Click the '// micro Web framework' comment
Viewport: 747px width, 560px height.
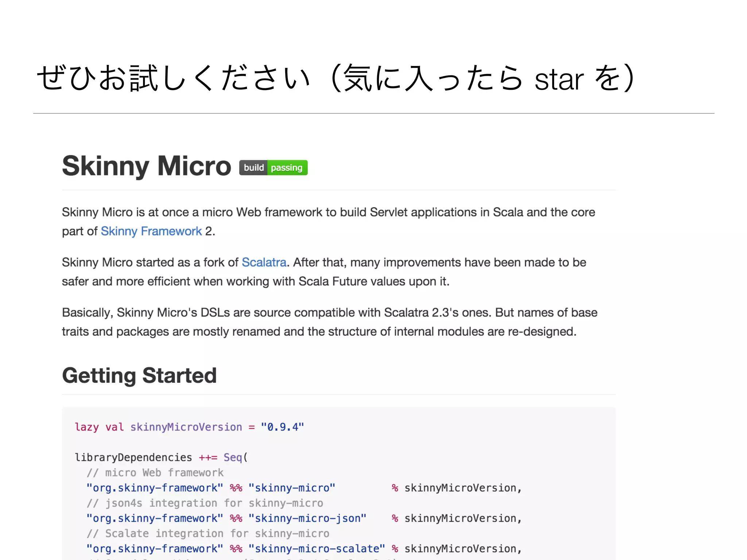pos(155,472)
